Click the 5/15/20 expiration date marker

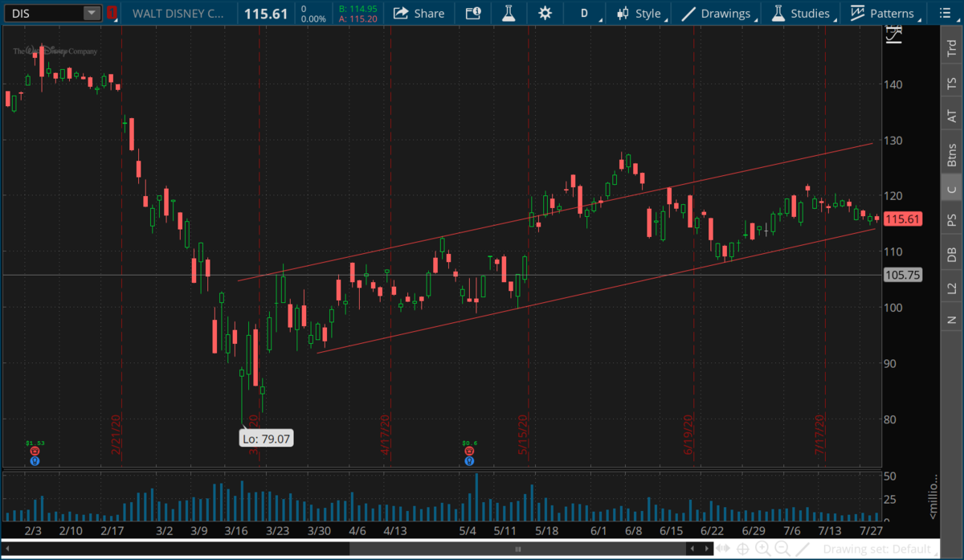click(x=523, y=435)
